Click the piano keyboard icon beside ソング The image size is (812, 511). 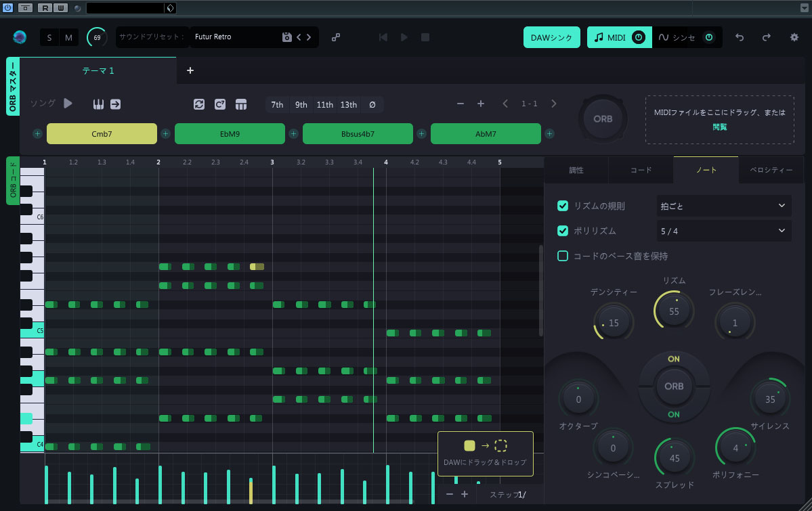point(98,104)
